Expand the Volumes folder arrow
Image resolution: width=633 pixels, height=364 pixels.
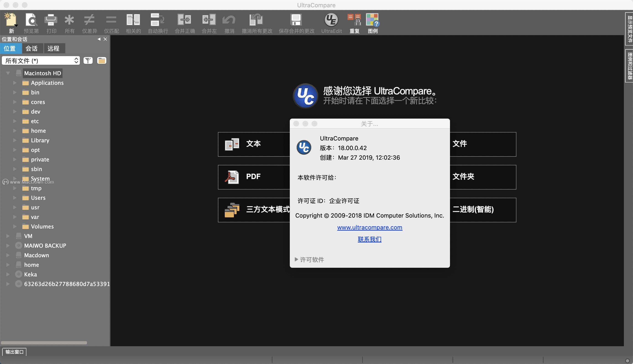pos(15,226)
